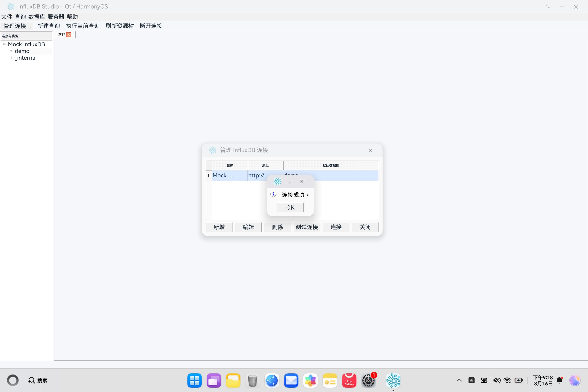Open the trash bin icon in dock
This screenshot has height=392, width=588.
click(252, 381)
